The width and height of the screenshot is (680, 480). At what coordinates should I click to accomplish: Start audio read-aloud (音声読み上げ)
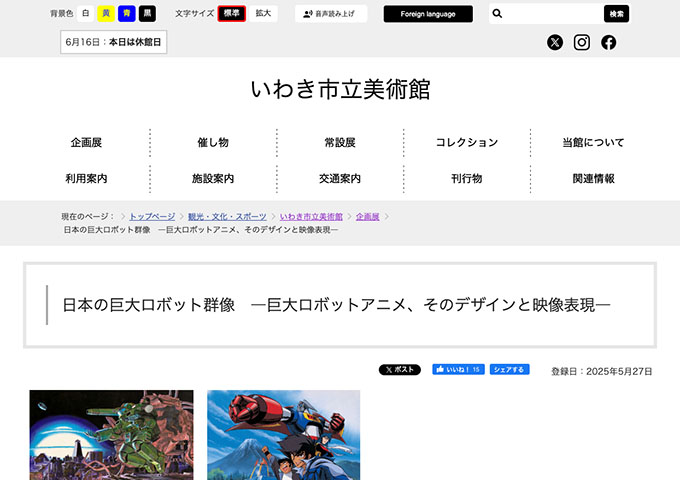tap(331, 14)
